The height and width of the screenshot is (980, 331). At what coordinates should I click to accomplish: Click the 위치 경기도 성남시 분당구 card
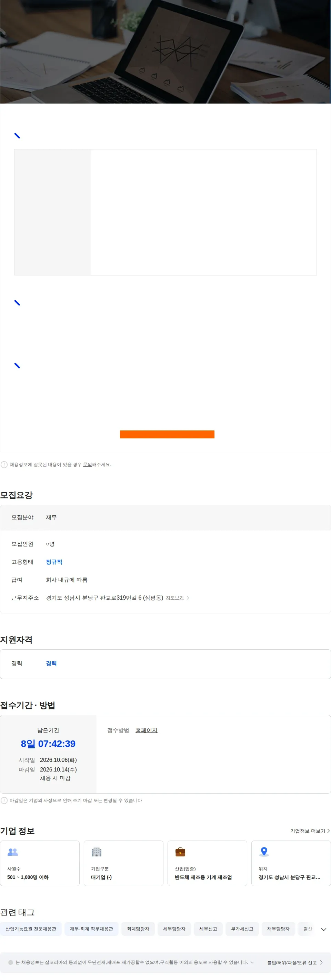pyautogui.click(x=291, y=863)
